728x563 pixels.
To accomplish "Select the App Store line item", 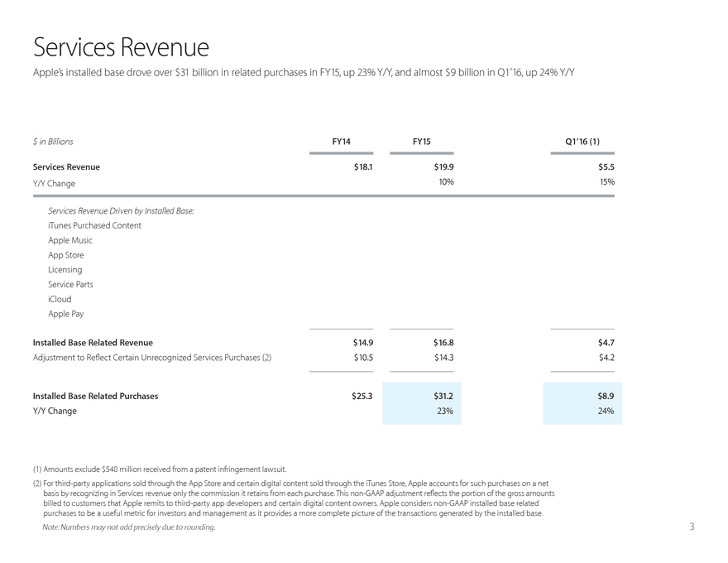I will tap(66, 255).
